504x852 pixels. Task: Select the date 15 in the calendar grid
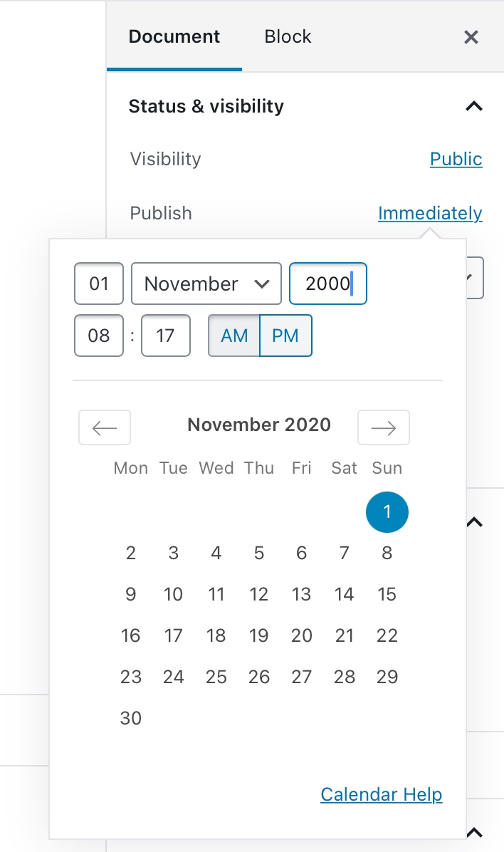[x=387, y=593]
